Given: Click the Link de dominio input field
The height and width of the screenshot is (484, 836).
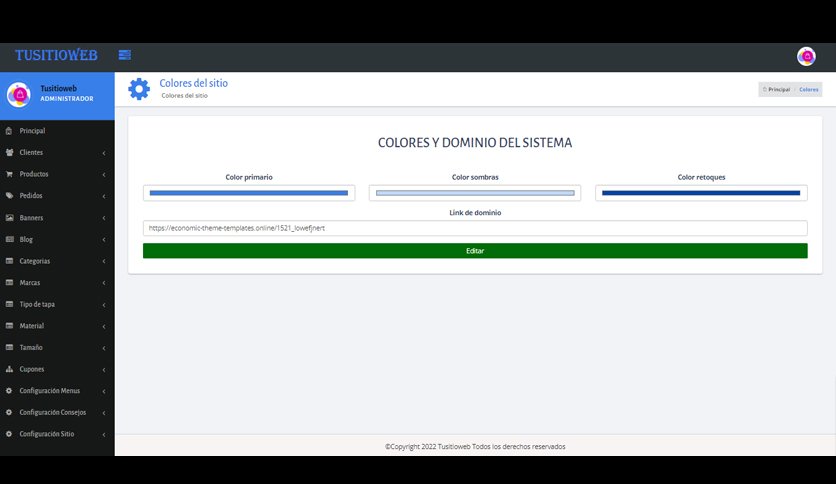Looking at the screenshot, I should [475, 228].
